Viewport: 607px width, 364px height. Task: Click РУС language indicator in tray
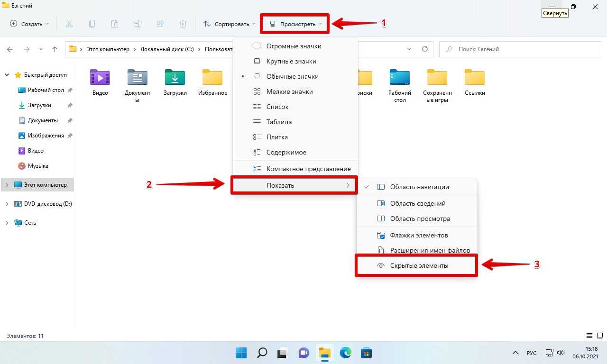click(x=532, y=353)
